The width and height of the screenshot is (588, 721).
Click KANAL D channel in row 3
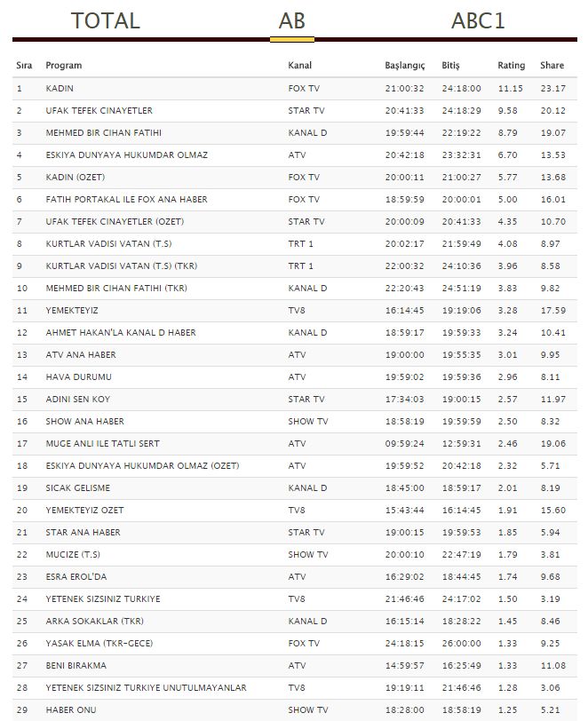[x=307, y=133]
